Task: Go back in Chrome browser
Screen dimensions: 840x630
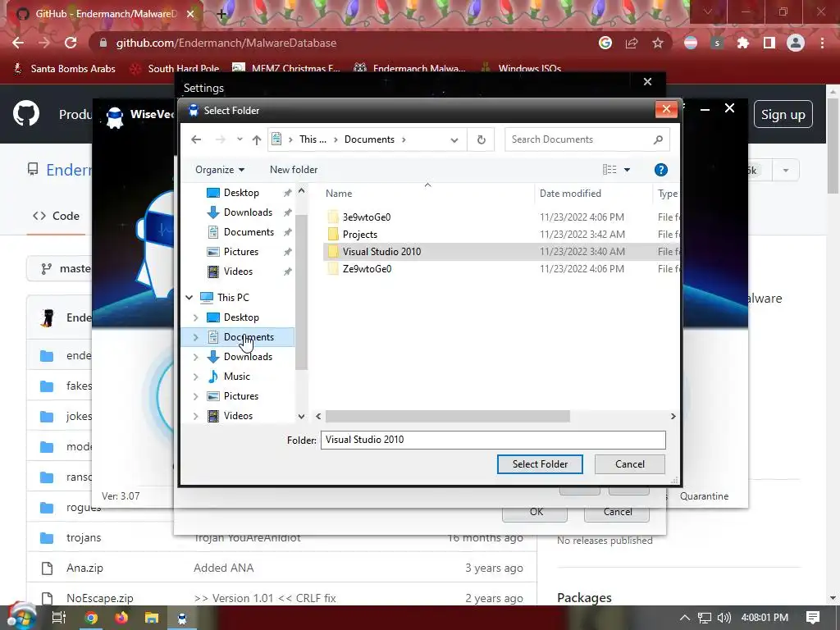Action: pyautogui.click(x=18, y=43)
